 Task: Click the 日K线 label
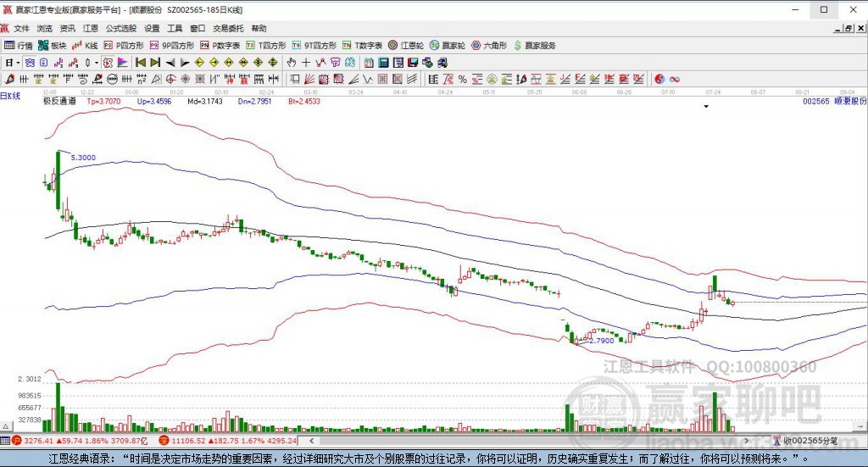pyautogui.click(x=10, y=96)
